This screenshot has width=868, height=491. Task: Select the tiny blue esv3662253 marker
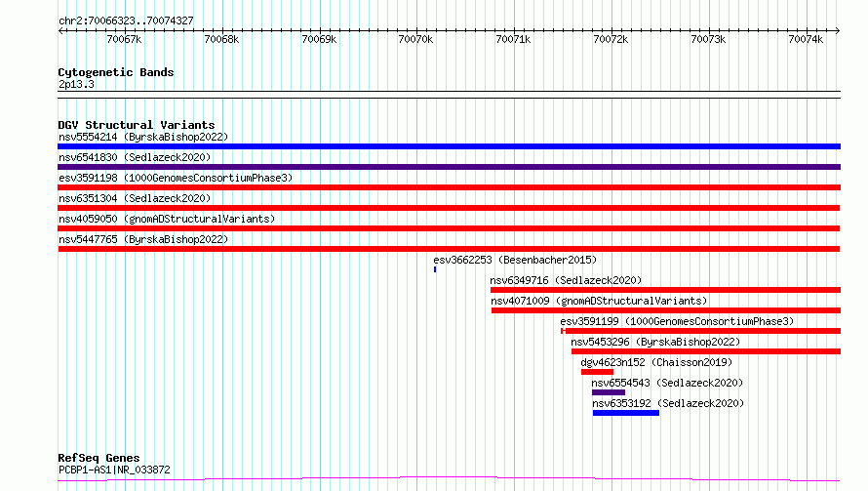coord(435,269)
